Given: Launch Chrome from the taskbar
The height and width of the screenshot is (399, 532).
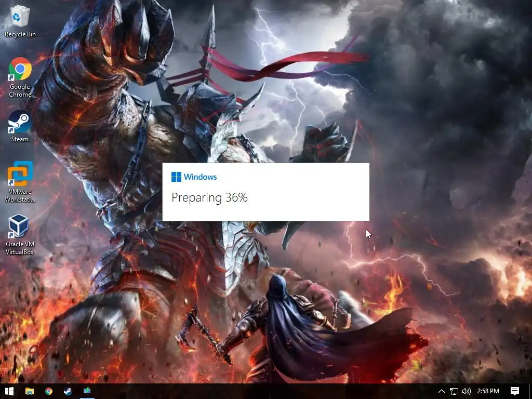Looking at the screenshot, I should [x=49, y=391].
